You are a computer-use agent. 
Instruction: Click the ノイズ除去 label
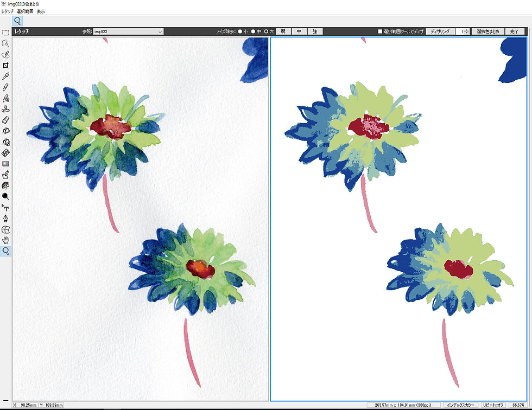(226, 31)
